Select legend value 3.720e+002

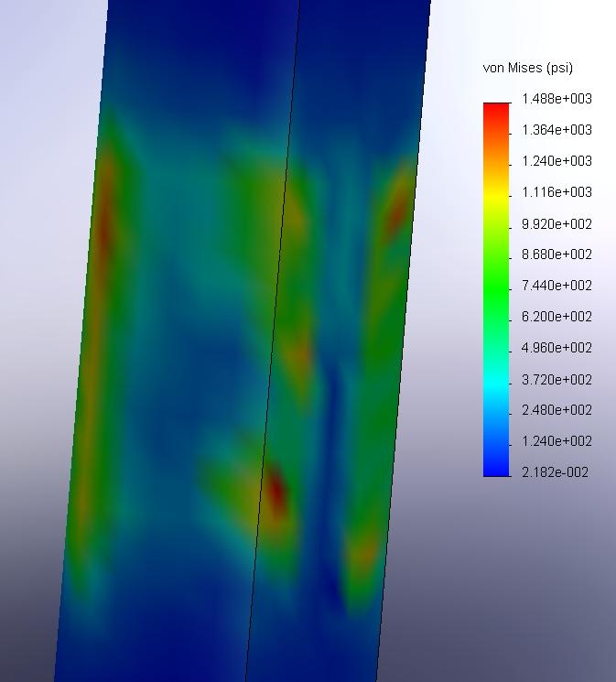557,380
